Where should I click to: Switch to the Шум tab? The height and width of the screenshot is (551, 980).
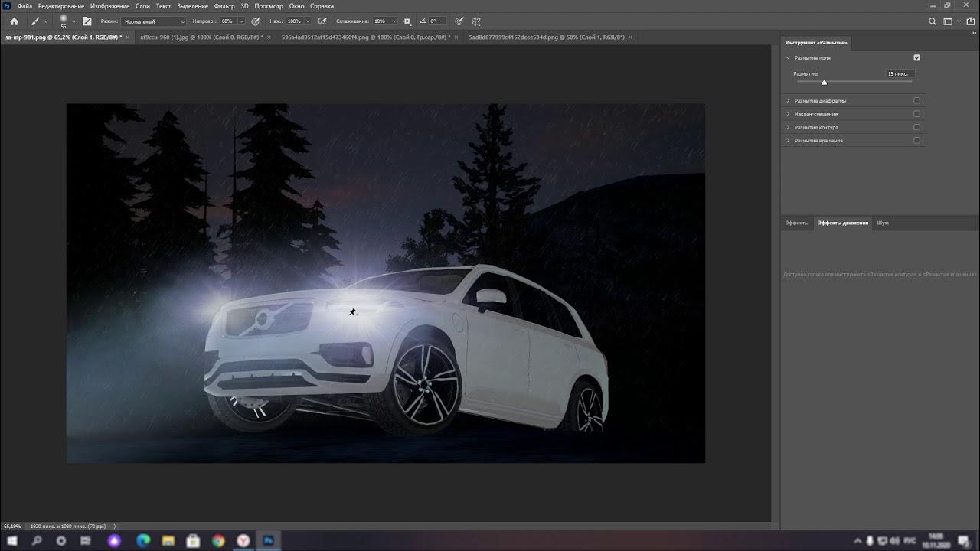(883, 223)
